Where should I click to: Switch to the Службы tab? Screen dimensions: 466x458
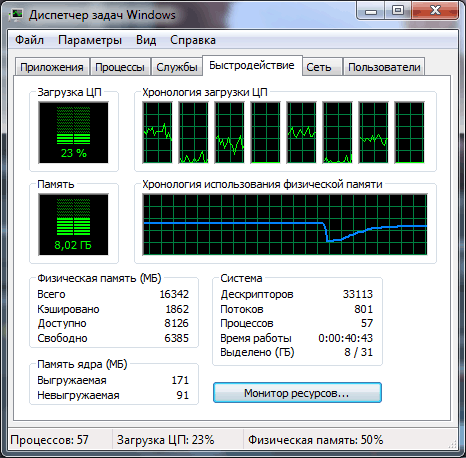pyautogui.click(x=177, y=67)
